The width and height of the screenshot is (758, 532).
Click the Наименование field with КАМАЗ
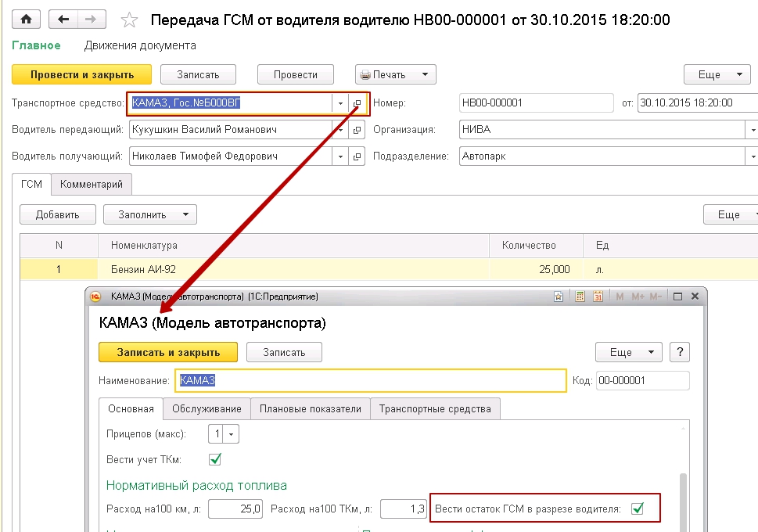tap(371, 380)
